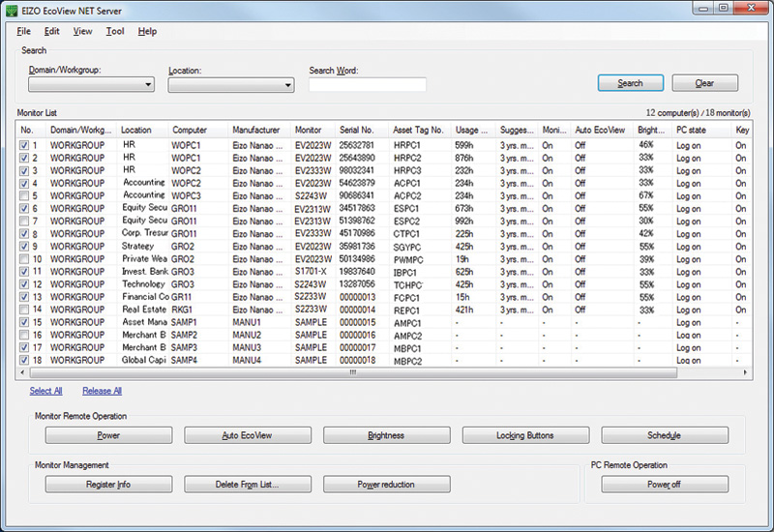Image resolution: width=774 pixels, height=532 pixels.
Task: Open the Help menu
Action: click(x=147, y=31)
